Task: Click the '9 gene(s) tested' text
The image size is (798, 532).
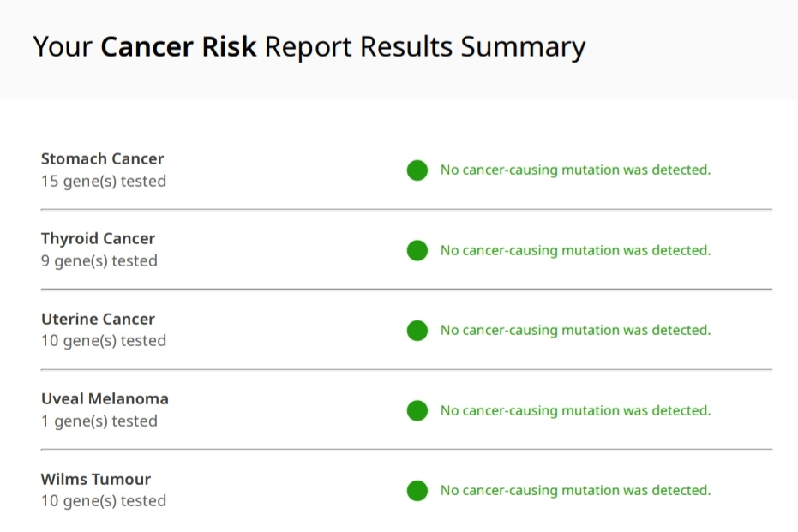Action: (x=99, y=260)
